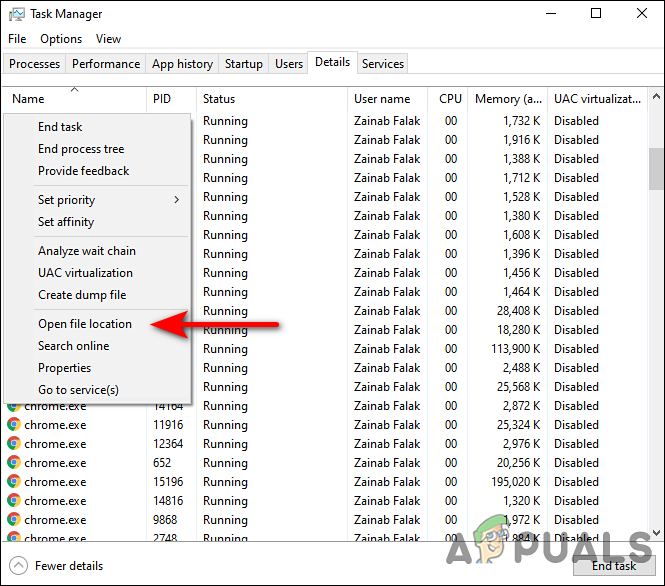Viewport: 665px width, 586px height.
Task: Sort by UAC virtualization column header
Action: point(597,99)
